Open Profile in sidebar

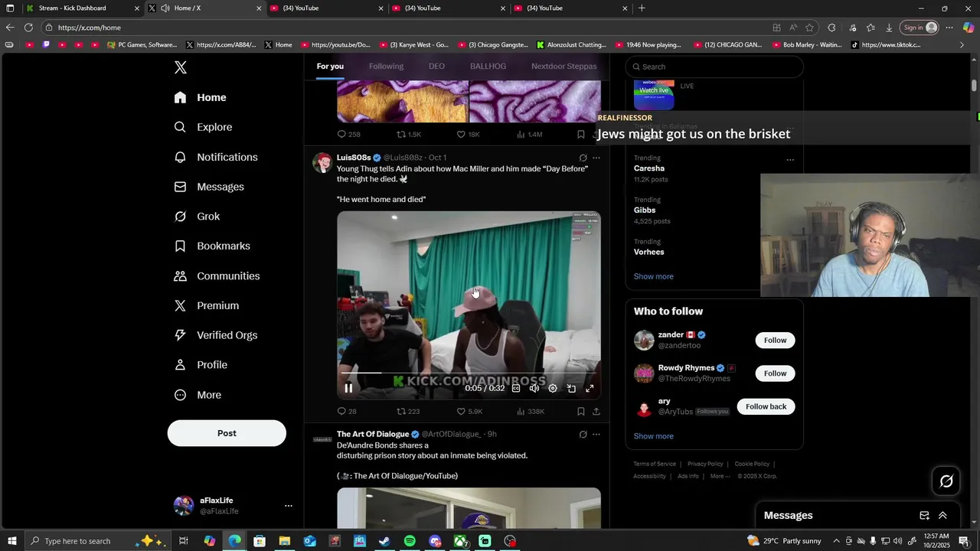click(201, 365)
